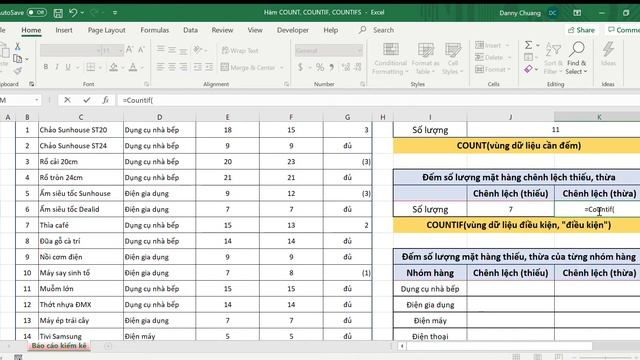The image size is (640, 360).
Task: Open the Merge & Center dropdown arrow
Action: [282, 67]
